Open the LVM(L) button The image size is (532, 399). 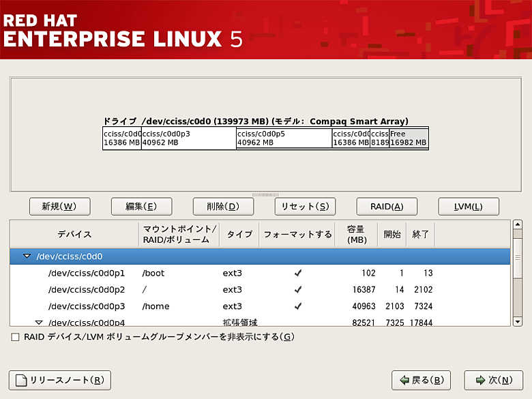pyautogui.click(x=469, y=207)
